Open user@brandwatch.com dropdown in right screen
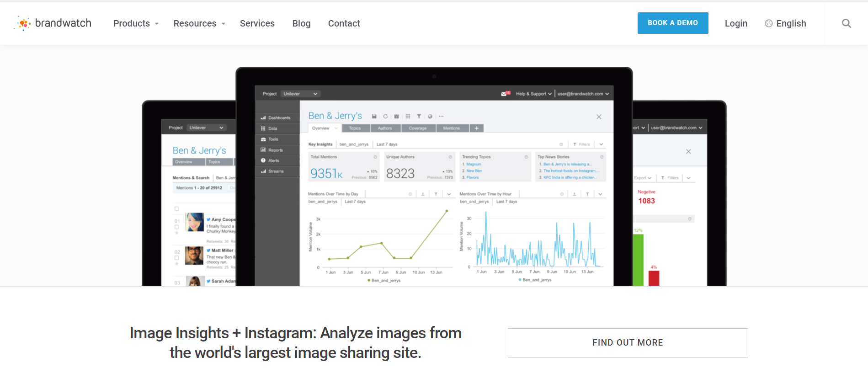The height and width of the screenshot is (368, 868). (676, 128)
